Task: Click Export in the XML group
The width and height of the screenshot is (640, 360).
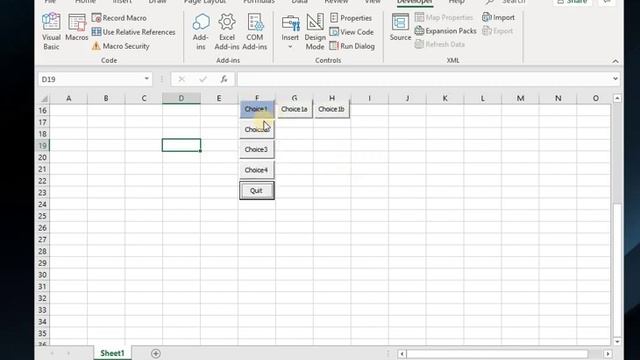Action: tap(498, 31)
